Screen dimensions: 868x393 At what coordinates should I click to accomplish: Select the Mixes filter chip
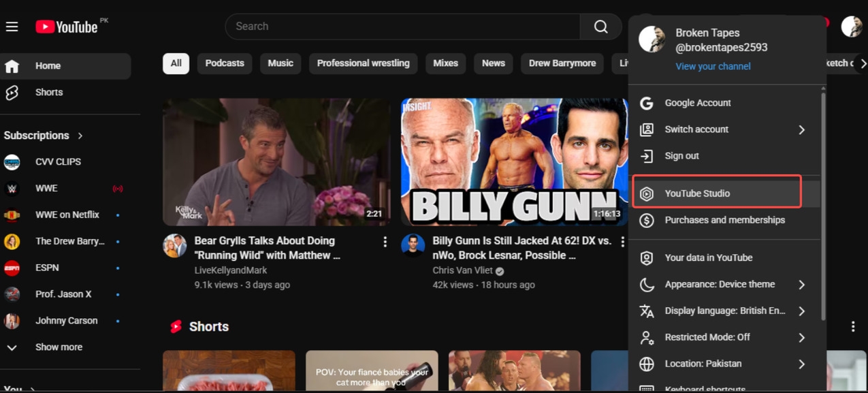click(446, 63)
